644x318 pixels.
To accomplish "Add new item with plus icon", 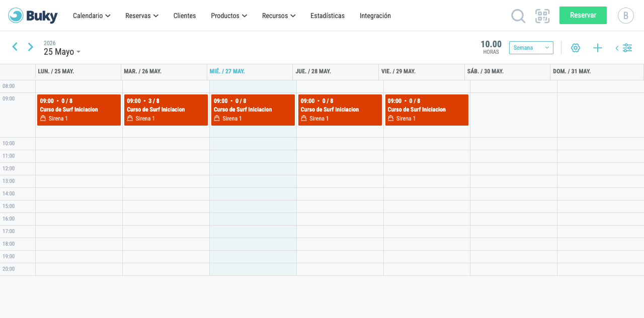I will point(598,48).
